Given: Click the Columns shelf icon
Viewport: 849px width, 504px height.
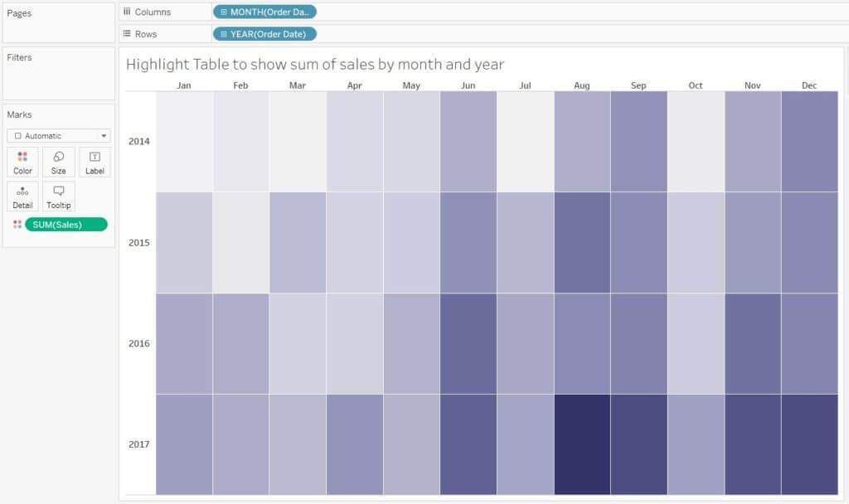Looking at the screenshot, I should coord(126,12).
